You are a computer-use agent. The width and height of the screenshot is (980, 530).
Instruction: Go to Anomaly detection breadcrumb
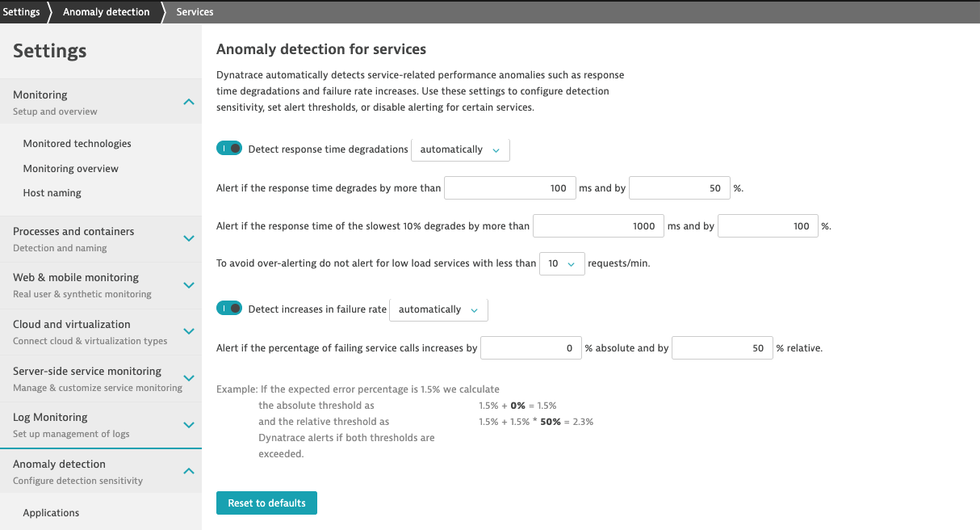click(x=106, y=12)
